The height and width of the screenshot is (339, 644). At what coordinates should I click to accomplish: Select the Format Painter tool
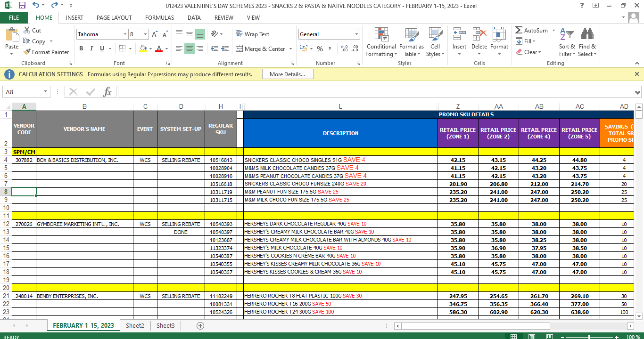46,52
